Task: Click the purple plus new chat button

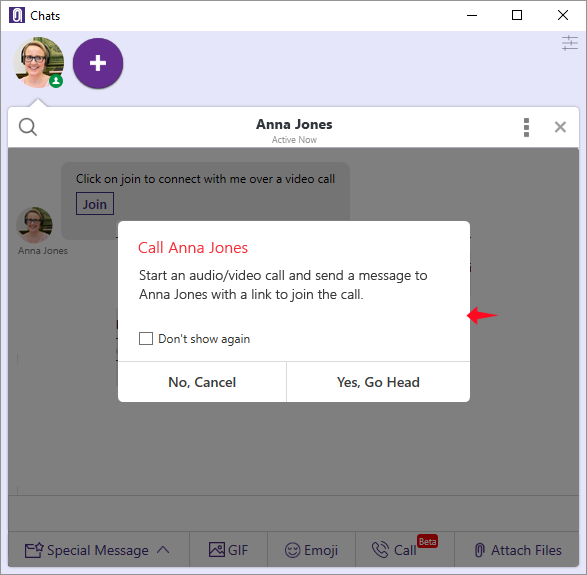Action: coord(98,63)
